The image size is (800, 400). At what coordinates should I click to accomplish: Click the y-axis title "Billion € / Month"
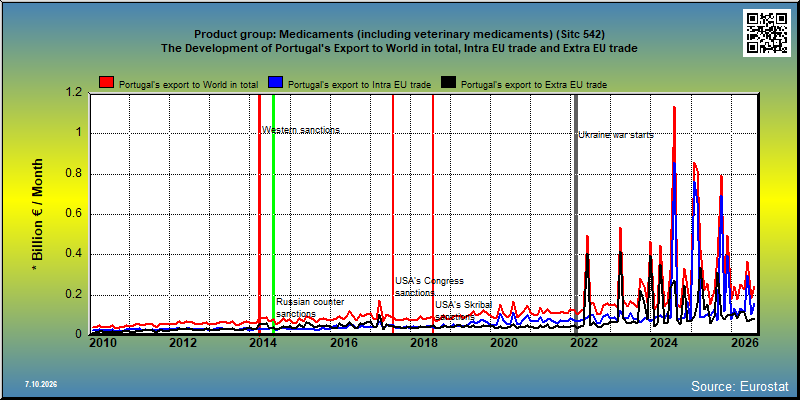point(38,214)
